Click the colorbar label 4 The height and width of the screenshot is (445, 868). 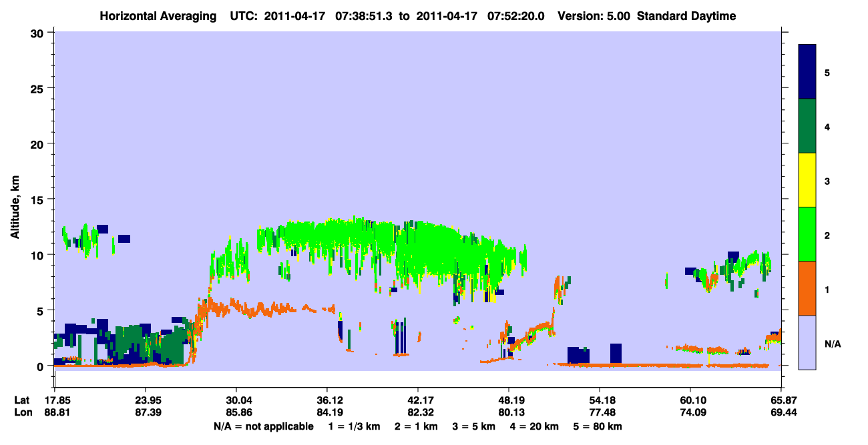click(x=827, y=126)
